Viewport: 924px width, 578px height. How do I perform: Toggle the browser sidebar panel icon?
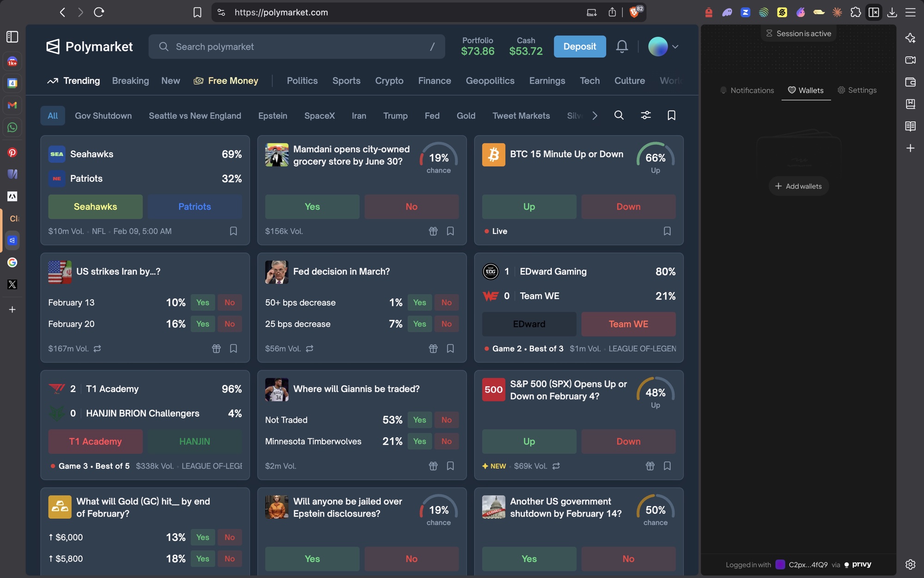pyautogui.click(x=874, y=12)
